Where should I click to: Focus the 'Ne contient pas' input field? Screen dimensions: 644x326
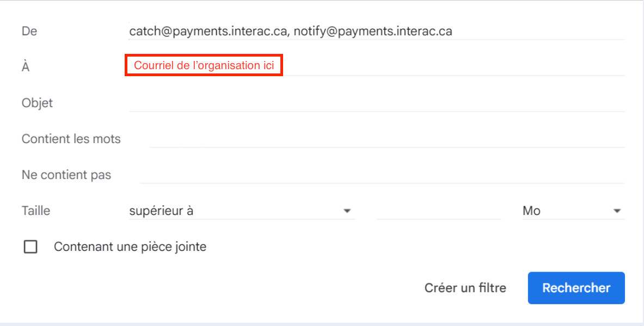[381, 175]
